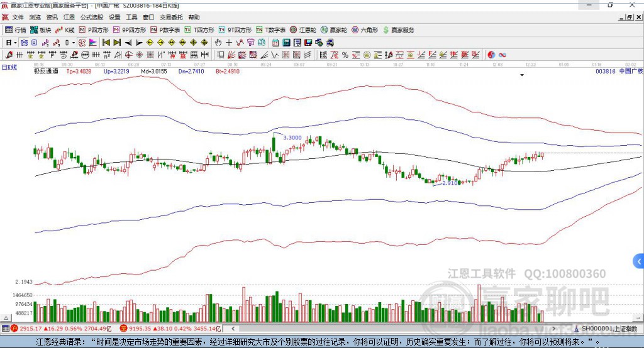Click the red floppy save icon
The width and height of the screenshot is (644, 348).
click(x=308, y=43)
